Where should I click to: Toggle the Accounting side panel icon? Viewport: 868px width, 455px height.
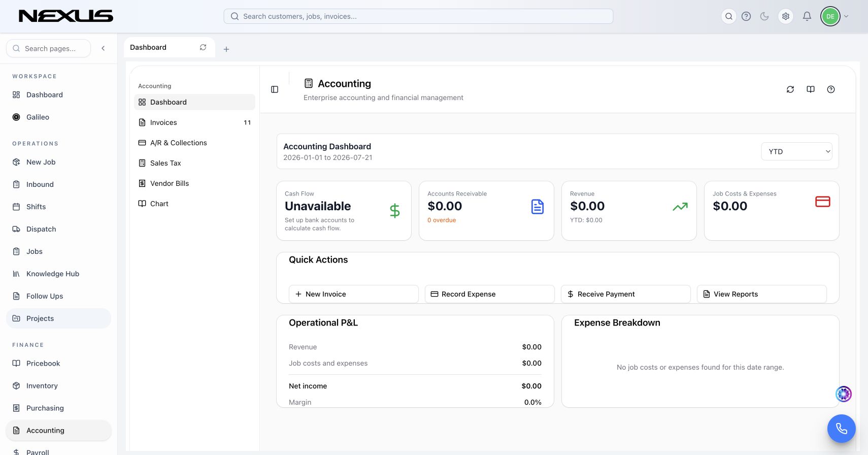point(275,89)
